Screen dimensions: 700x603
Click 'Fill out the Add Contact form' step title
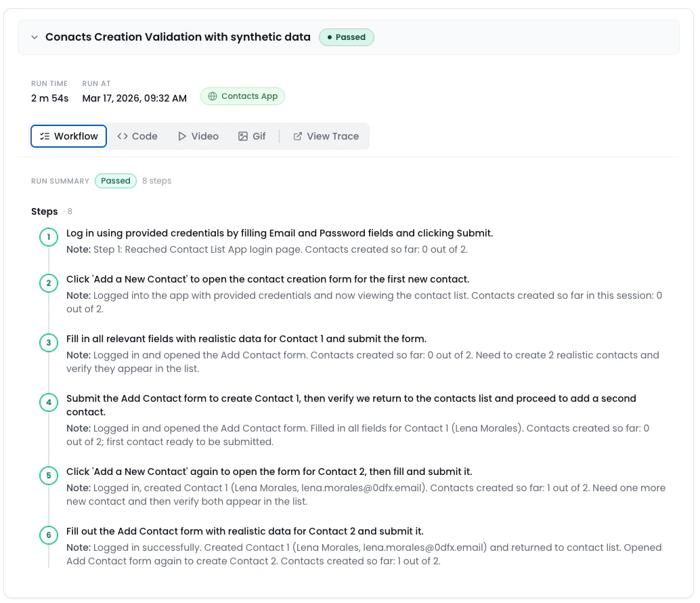pos(244,531)
